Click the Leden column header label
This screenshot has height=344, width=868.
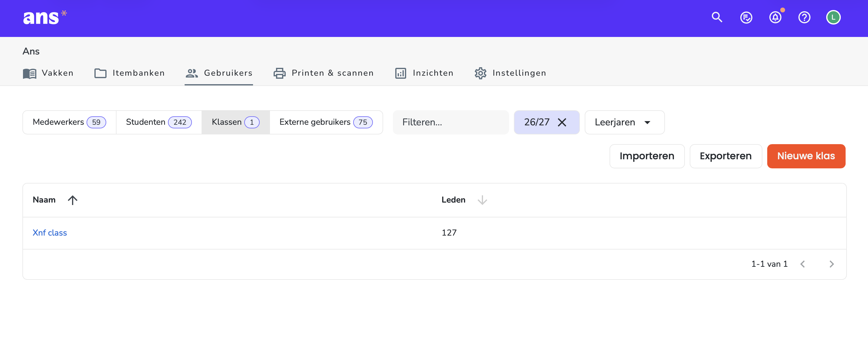(x=453, y=200)
